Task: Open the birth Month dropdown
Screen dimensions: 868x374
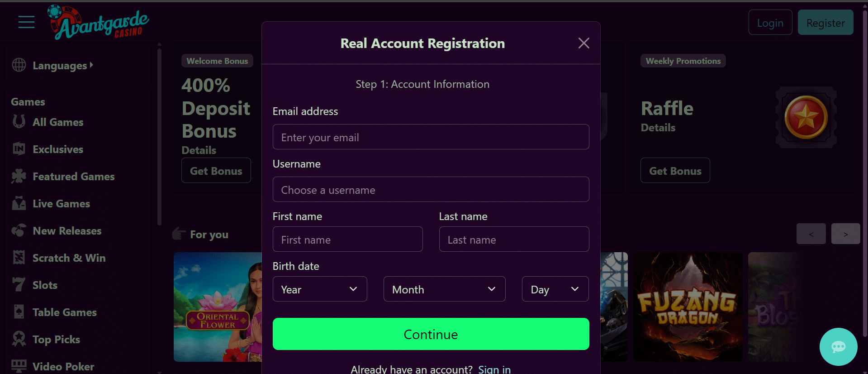Action: click(444, 289)
